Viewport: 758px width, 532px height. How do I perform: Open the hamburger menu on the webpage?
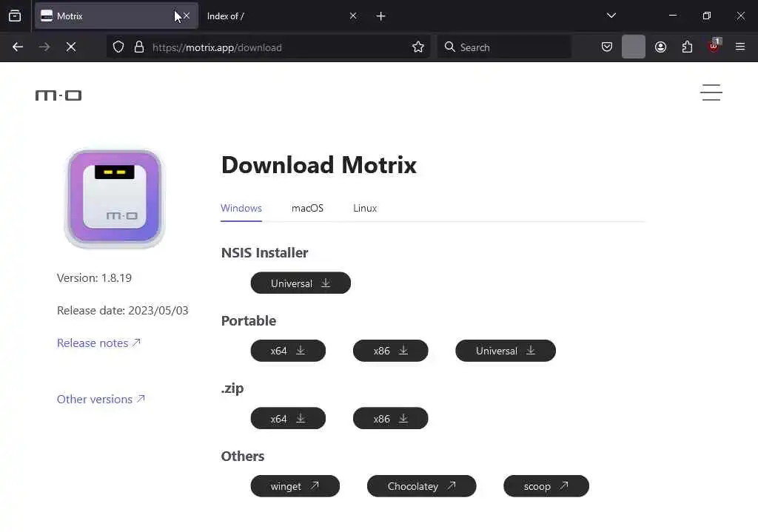711,92
